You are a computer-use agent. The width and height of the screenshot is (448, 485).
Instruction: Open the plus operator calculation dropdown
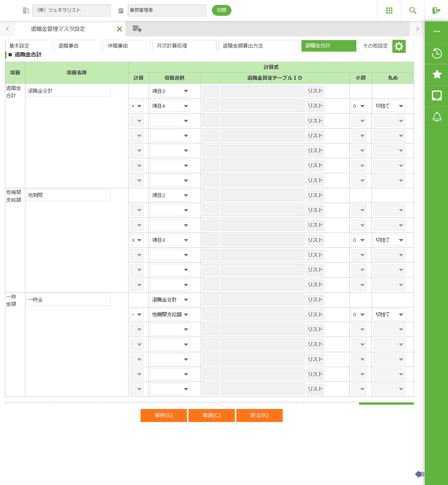tap(137, 106)
